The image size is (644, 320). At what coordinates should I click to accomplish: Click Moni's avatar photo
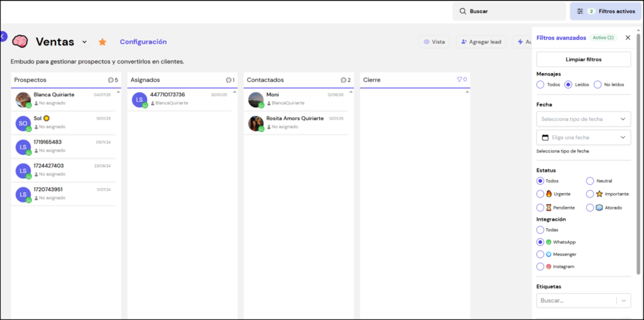click(256, 100)
